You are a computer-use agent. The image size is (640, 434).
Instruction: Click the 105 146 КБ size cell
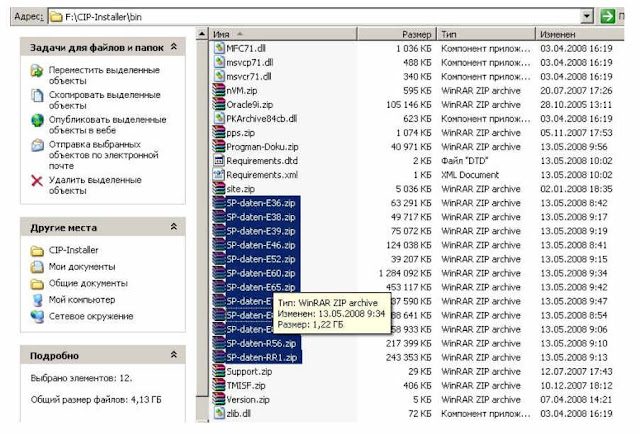(x=409, y=105)
